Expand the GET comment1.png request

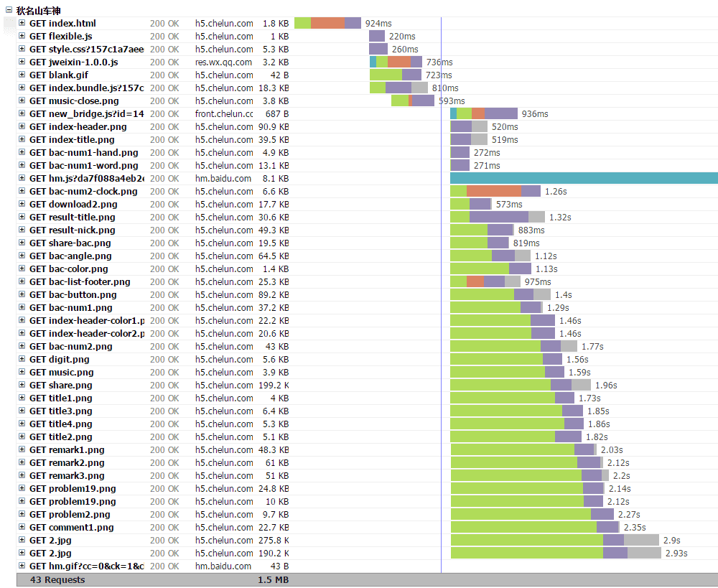coord(22,528)
